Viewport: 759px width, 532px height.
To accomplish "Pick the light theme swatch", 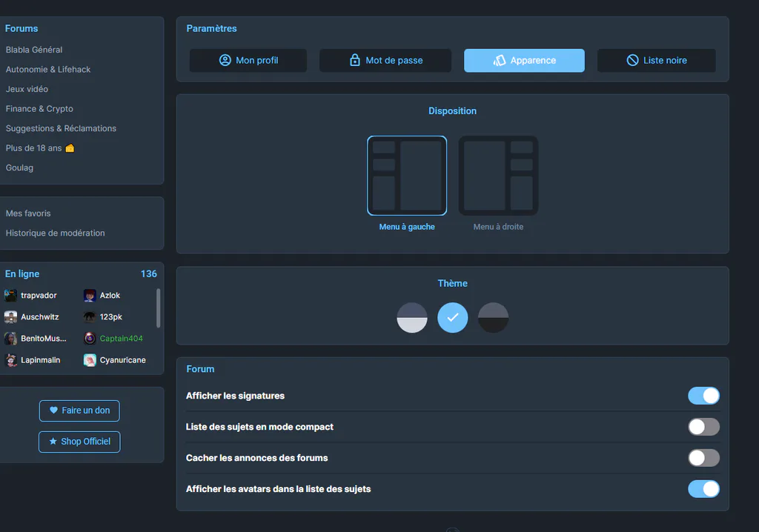I will 412,318.
